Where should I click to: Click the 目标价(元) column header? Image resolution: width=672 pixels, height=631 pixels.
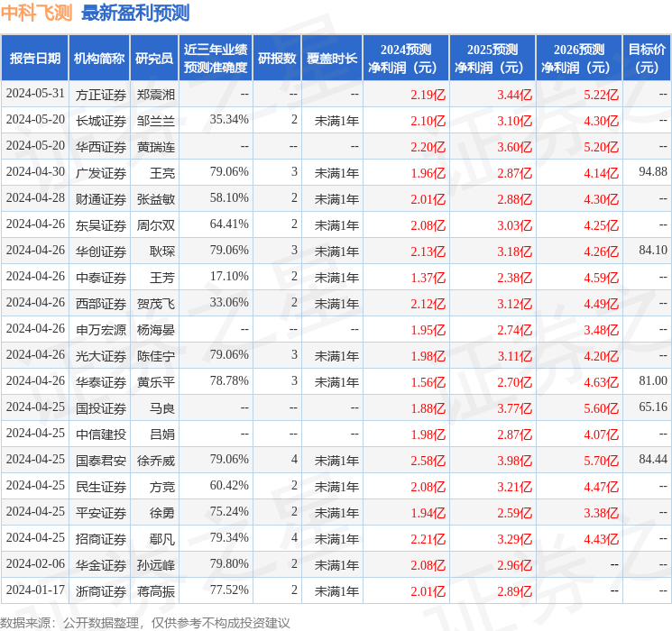647,58
